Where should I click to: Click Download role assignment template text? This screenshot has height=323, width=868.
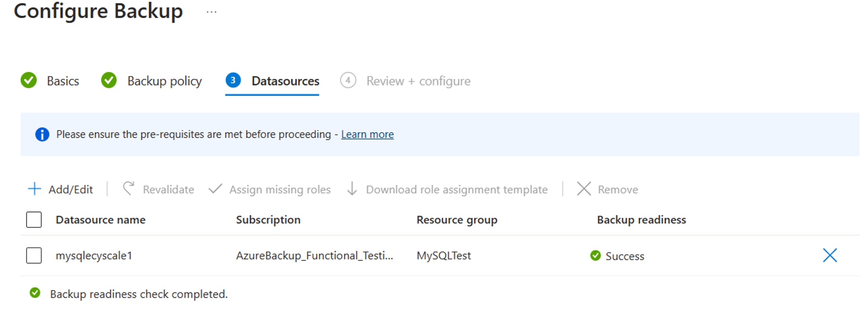click(x=457, y=189)
